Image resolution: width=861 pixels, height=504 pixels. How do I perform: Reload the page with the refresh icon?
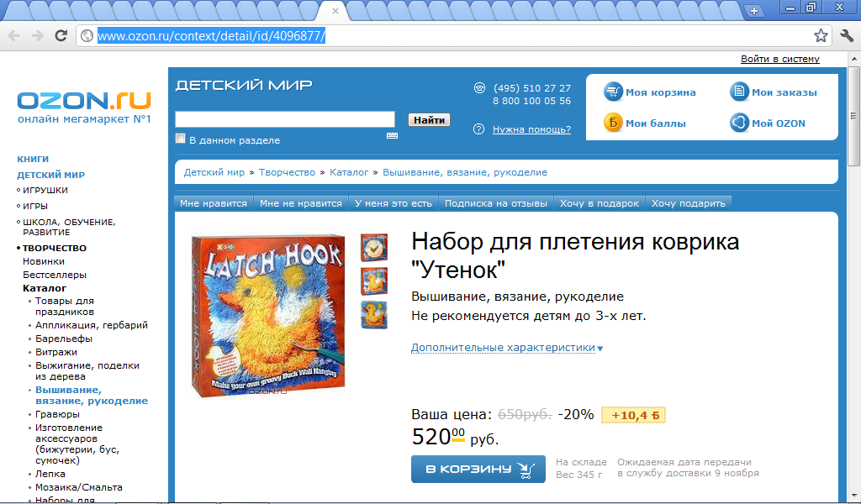click(61, 35)
